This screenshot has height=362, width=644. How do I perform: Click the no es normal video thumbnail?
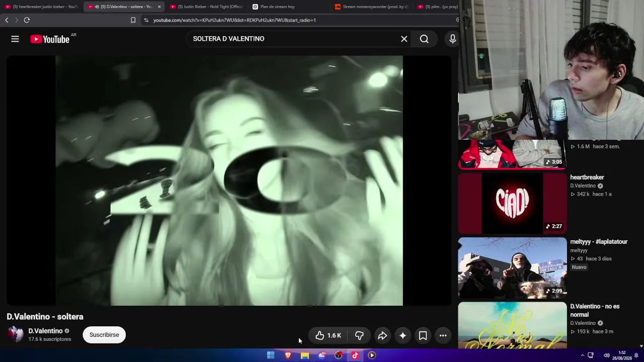coord(512,325)
